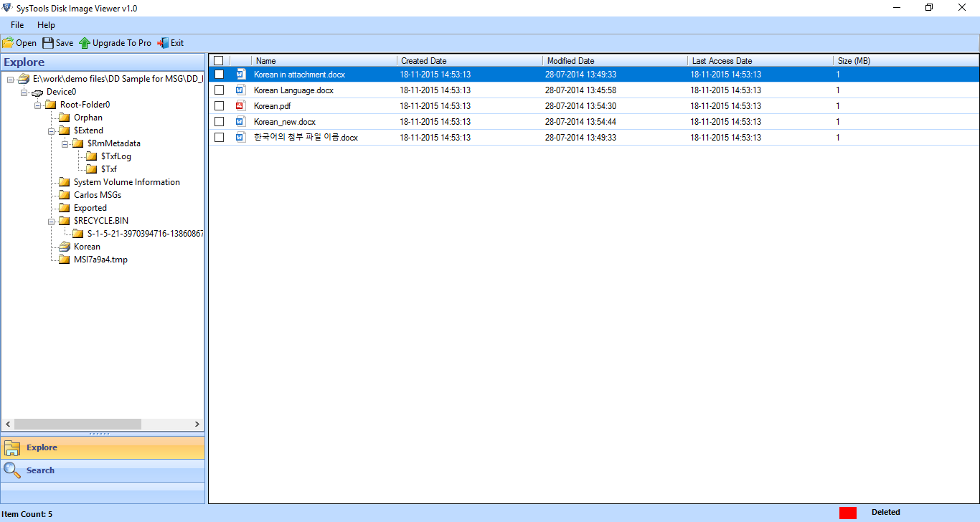The width and height of the screenshot is (980, 522).
Task: Open the File menu
Action: pos(17,25)
